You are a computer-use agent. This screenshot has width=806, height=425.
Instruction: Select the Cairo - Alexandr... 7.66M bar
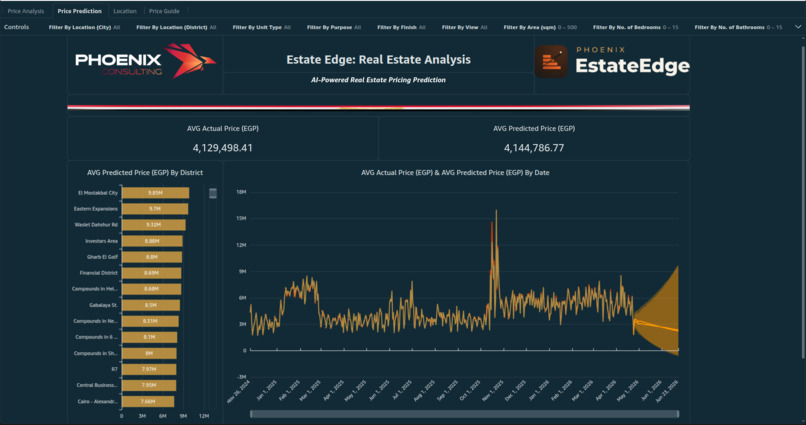pos(148,401)
